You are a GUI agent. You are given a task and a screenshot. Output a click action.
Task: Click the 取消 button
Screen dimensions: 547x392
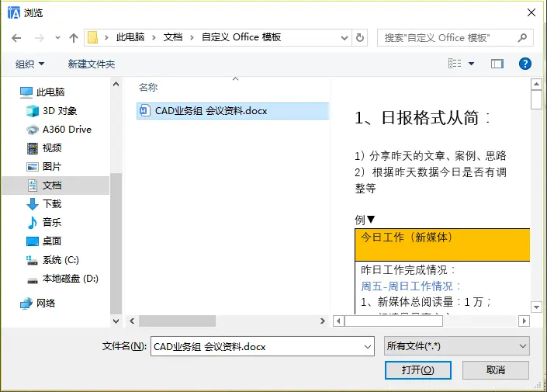[496, 370]
